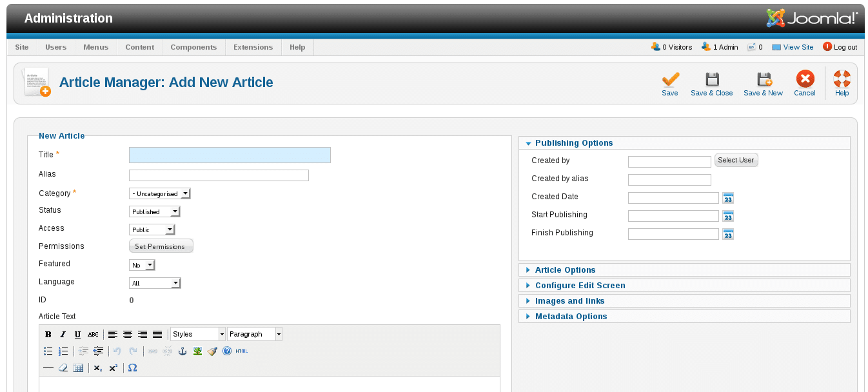Screen dimensions: 868x392
Task: Open the Status dropdown showing Published
Action: tap(155, 211)
